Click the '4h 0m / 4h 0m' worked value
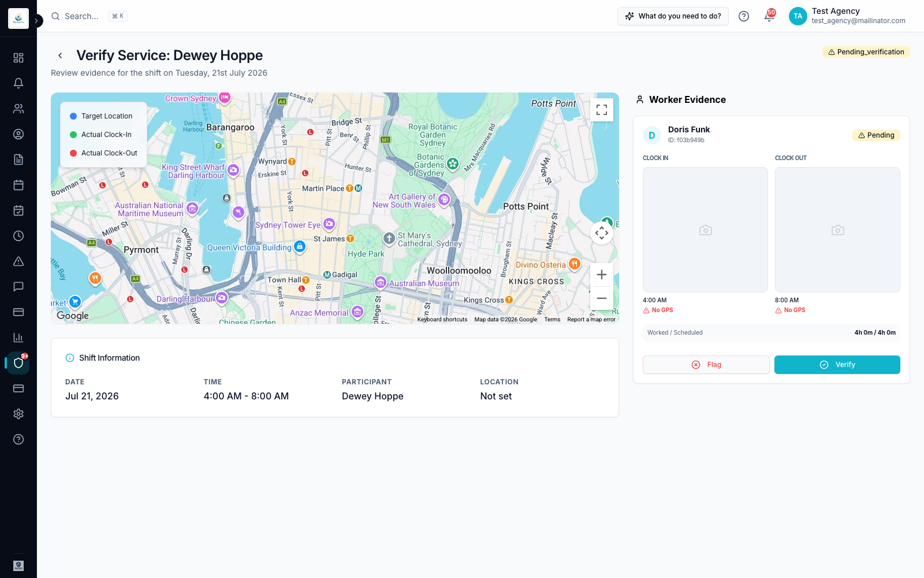 point(875,332)
